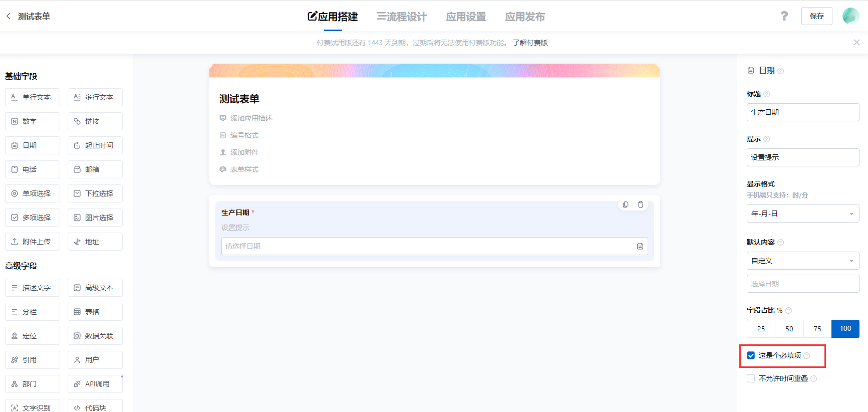Click the help icon beside 字段占比
The image size is (868, 412).
coord(788,310)
